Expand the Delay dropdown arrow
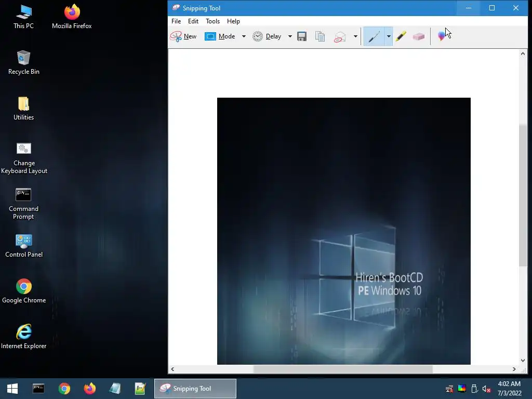532x399 pixels. [290, 36]
